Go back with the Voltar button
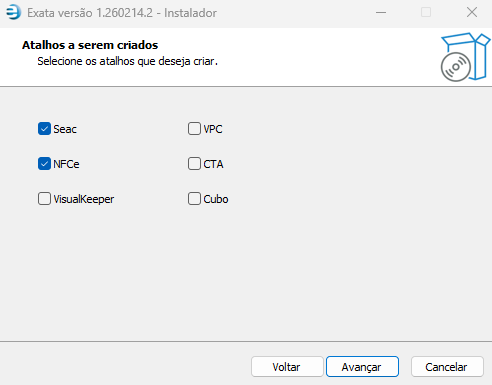 [287, 367]
